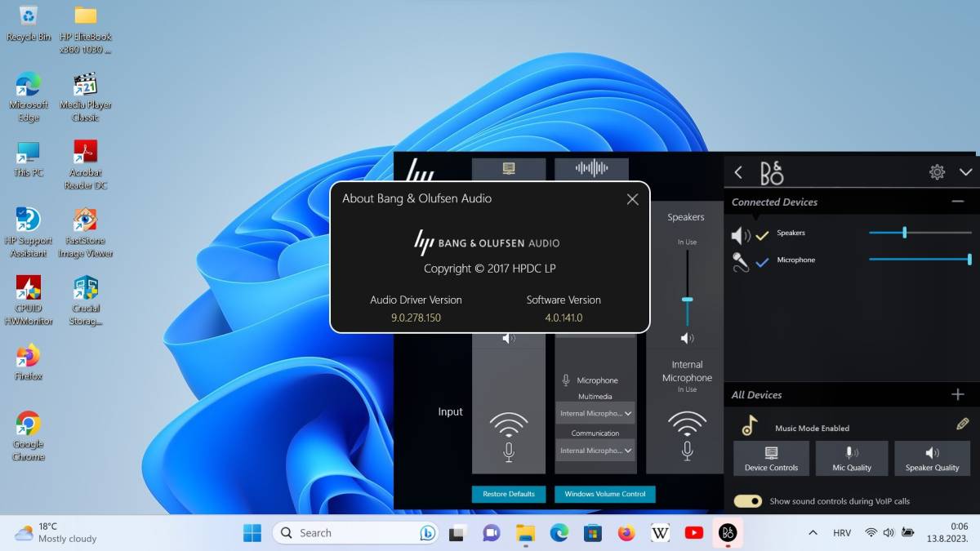
Task: Open Bing chat icon in the search box
Action: 427,533
